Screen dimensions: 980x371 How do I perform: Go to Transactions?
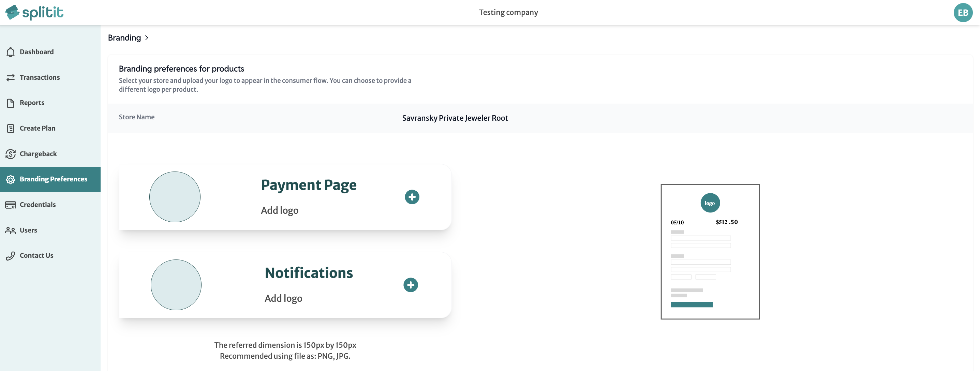point(50,78)
